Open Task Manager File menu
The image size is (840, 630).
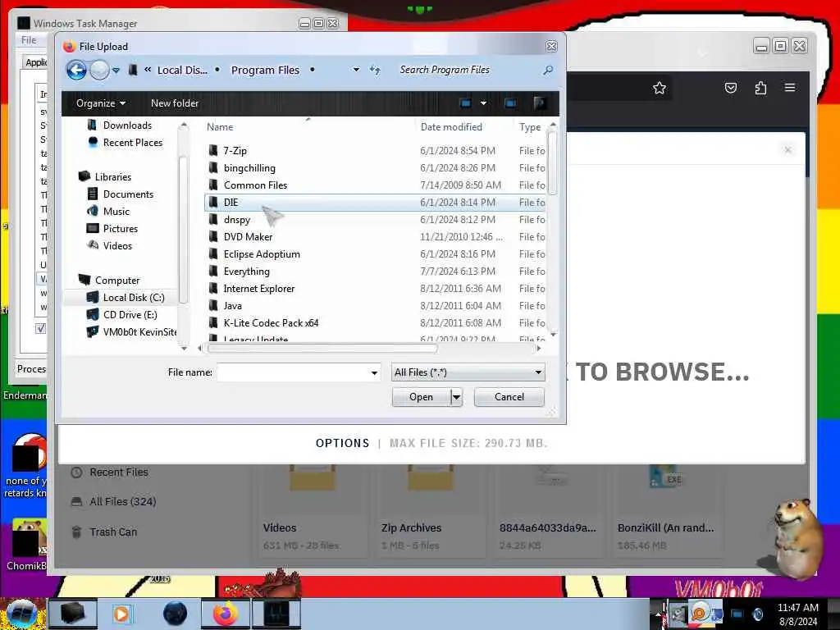[29, 40]
